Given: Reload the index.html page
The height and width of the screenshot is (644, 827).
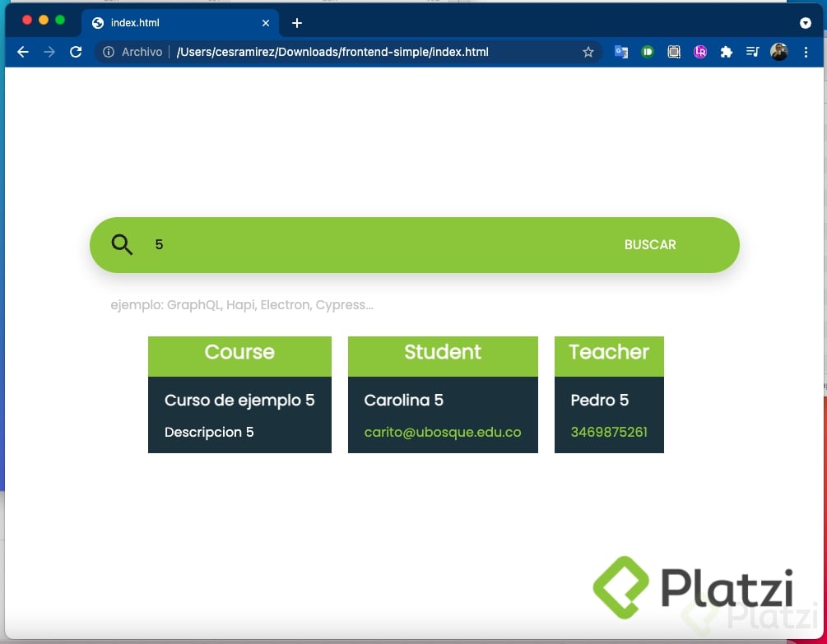Looking at the screenshot, I should [76, 52].
